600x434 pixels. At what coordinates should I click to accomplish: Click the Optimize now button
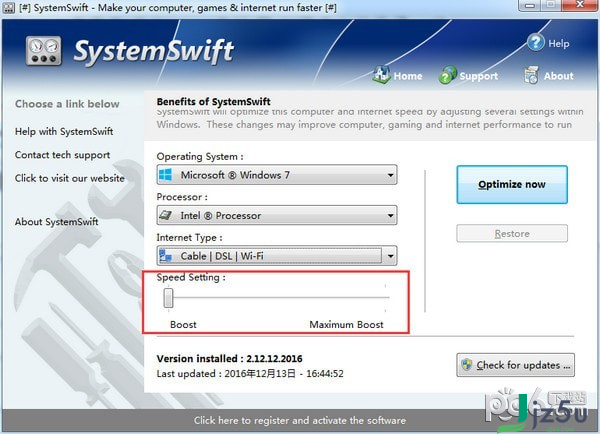click(x=512, y=184)
